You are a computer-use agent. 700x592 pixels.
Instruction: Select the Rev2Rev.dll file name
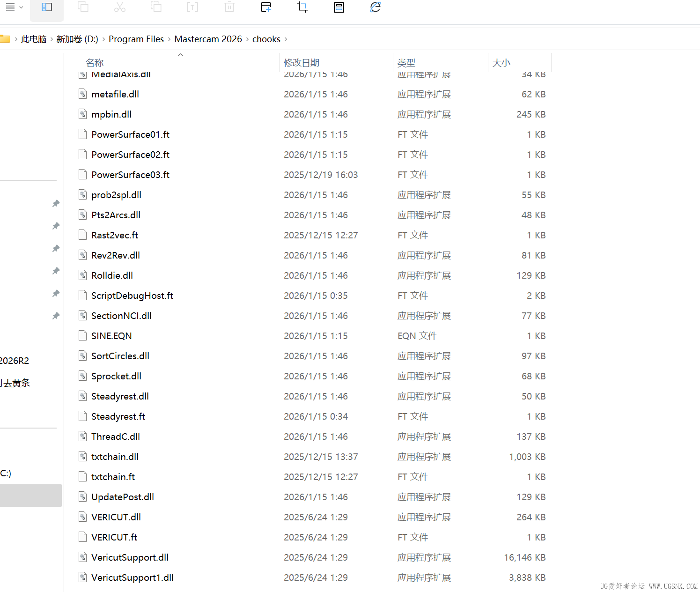click(x=116, y=255)
